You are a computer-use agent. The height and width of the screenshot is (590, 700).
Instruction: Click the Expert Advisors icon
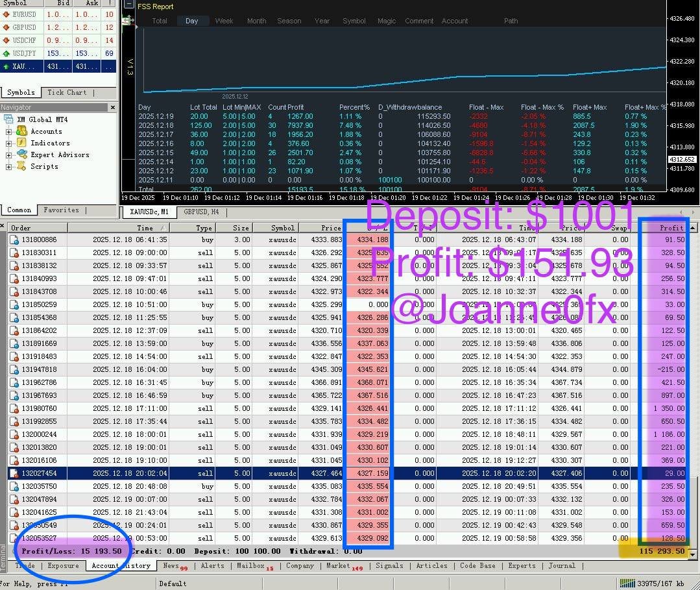(x=22, y=154)
